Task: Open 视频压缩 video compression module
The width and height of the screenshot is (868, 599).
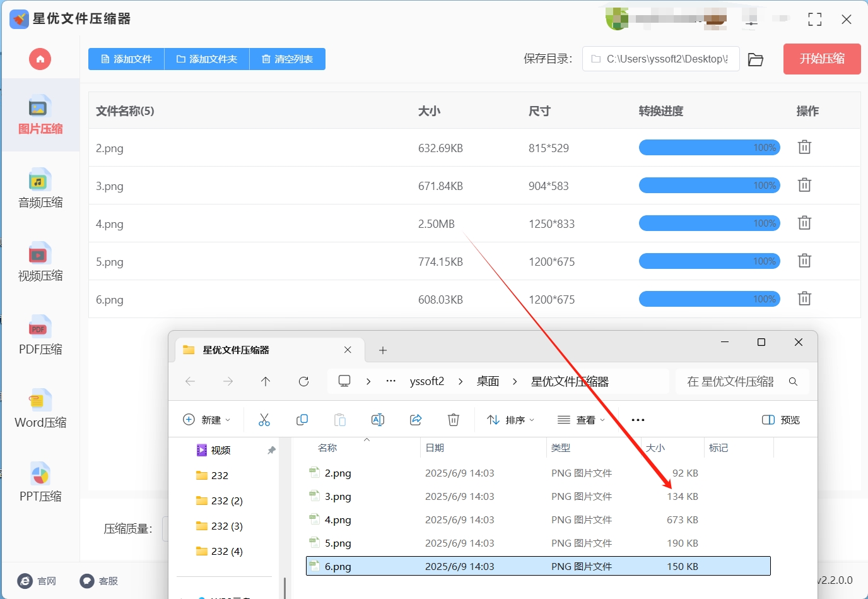Action: point(40,262)
